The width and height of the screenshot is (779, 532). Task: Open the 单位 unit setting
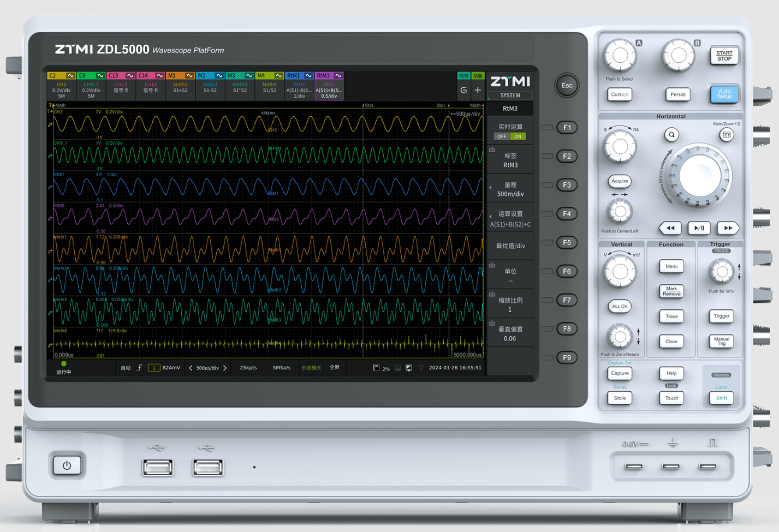(510, 276)
